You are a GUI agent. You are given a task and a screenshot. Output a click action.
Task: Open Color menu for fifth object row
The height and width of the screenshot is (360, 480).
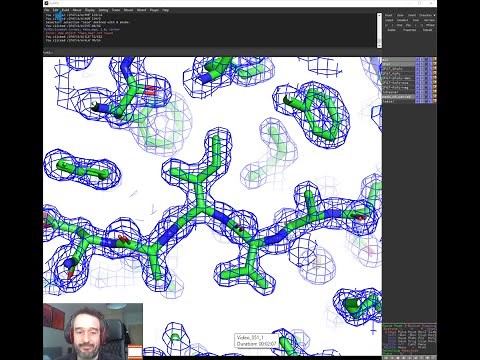(x=434, y=78)
